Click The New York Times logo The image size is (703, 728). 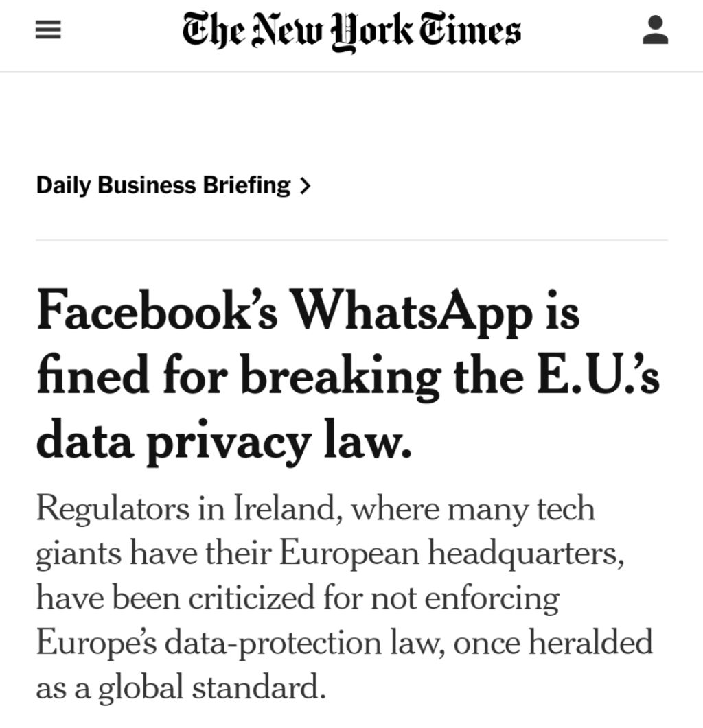tap(351, 32)
